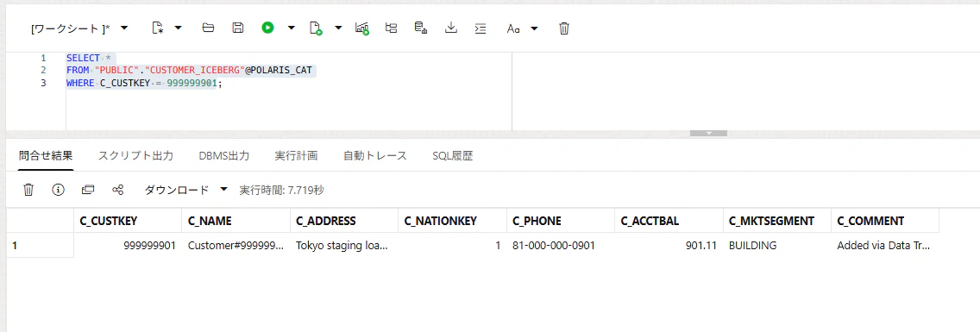
Task: Open the ダウンロード dropdown
Action: pyautogui.click(x=186, y=190)
